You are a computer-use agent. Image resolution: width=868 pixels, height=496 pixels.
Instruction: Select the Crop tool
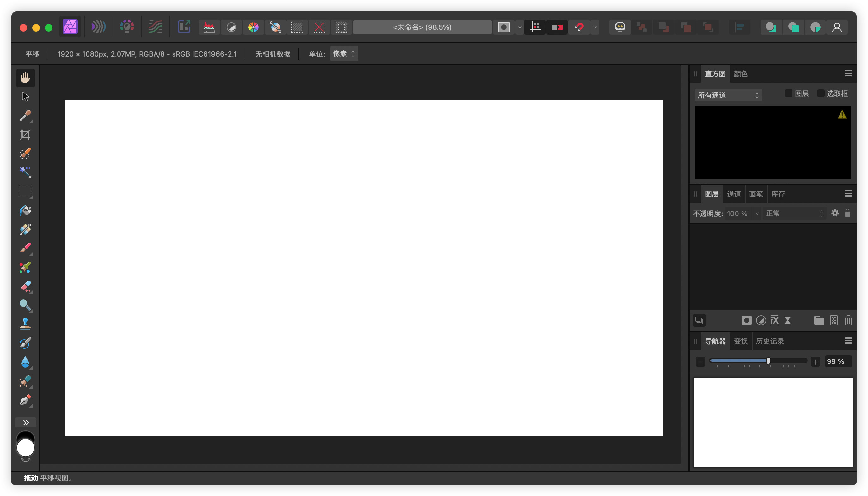(25, 135)
